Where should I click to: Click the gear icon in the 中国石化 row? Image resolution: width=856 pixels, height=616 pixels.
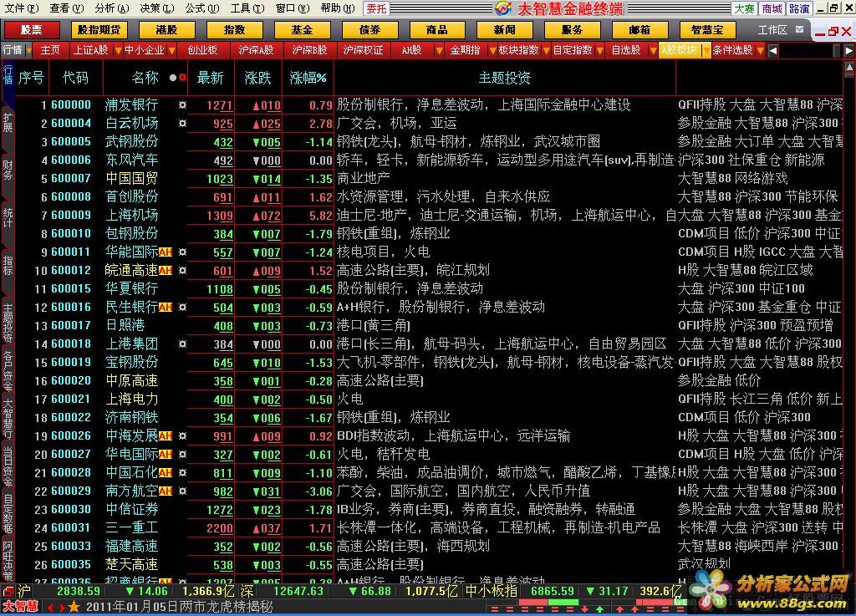point(182,472)
